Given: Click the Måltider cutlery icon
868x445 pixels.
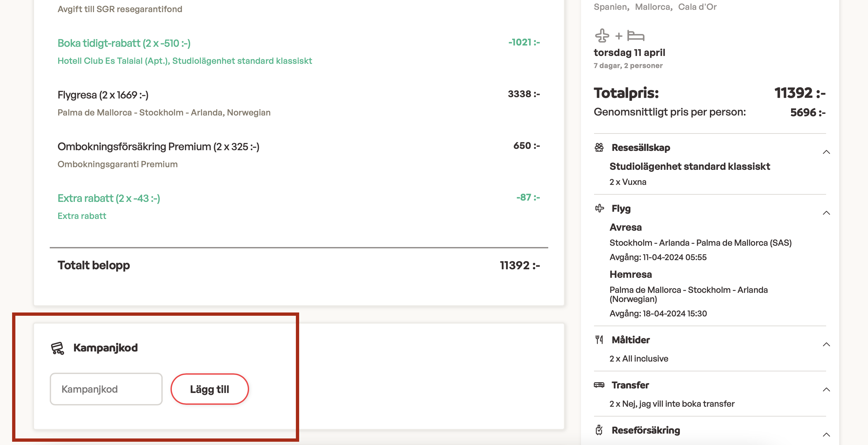Looking at the screenshot, I should click(599, 340).
